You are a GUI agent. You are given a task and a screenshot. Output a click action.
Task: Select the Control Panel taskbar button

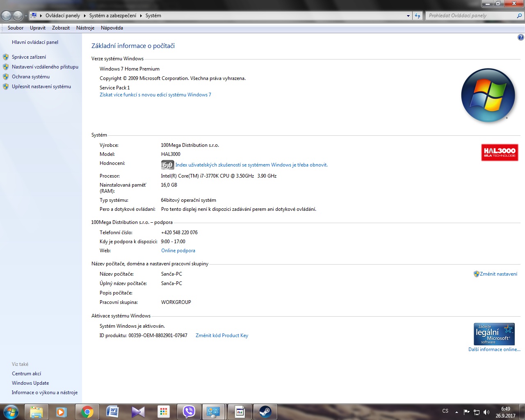coord(214,412)
